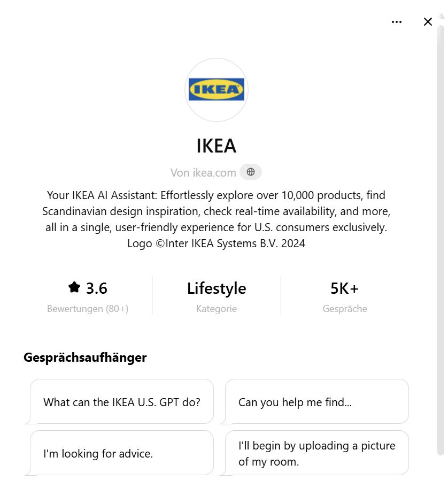Click the Gespräche label
This screenshot has height=480, width=448.
[x=345, y=309]
